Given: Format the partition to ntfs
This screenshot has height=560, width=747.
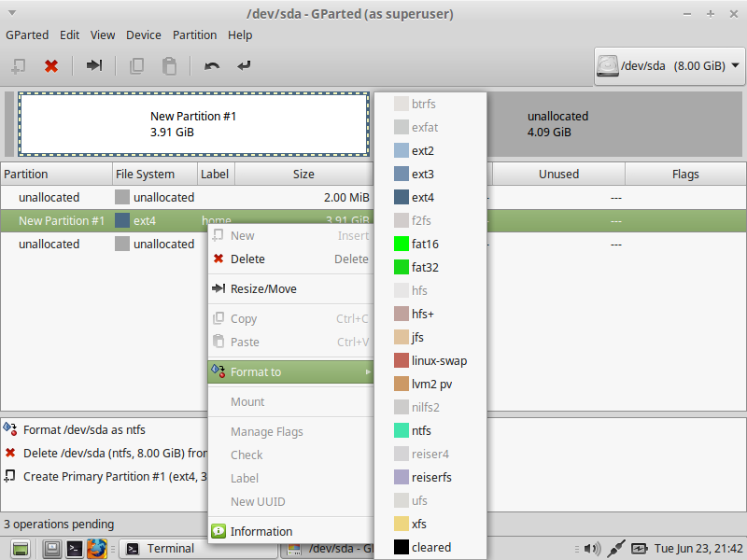Looking at the screenshot, I should (430, 430).
